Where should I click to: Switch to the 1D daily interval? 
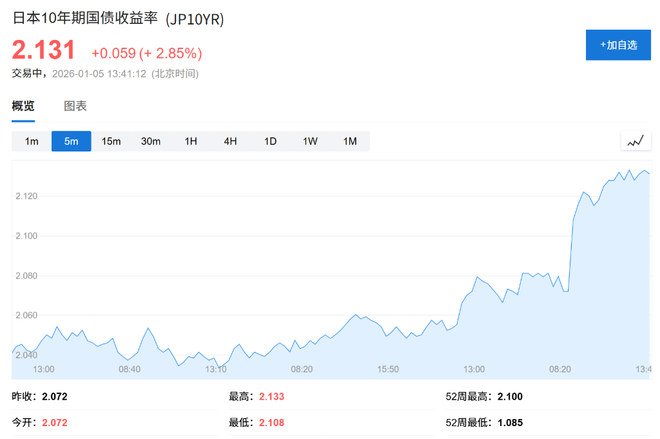pyautogui.click(x=270, y=141)
